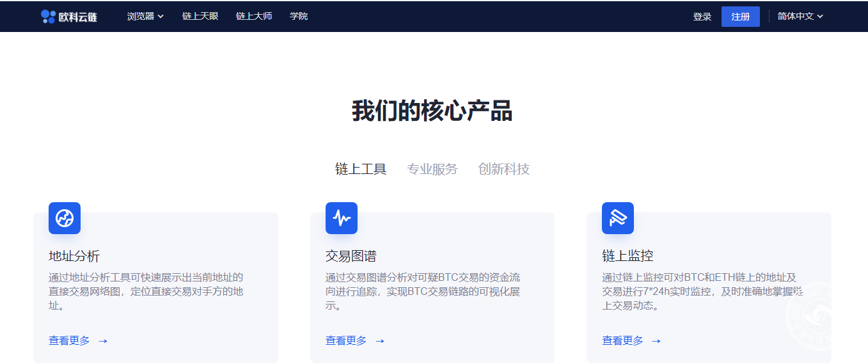Click the 链上监控 card title

pos(627,256)
